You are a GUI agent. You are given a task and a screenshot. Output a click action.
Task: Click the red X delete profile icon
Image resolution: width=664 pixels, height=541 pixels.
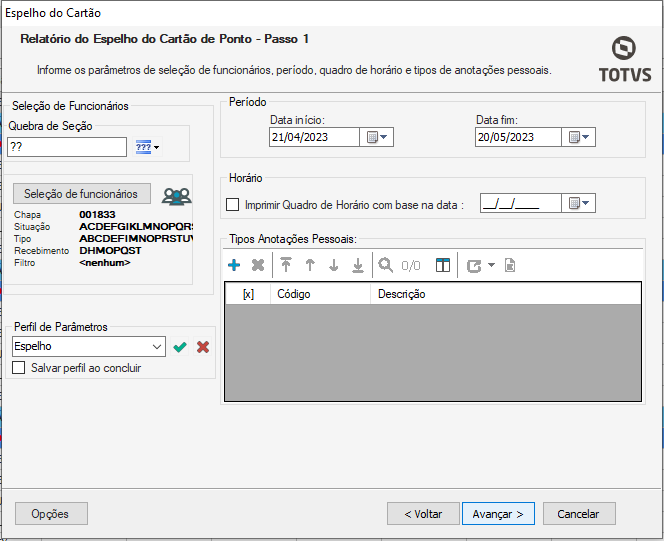point(203,347)
